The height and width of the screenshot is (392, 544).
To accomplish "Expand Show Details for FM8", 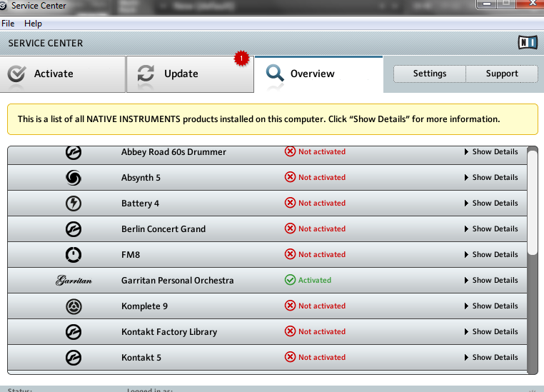I will (491, 254).
